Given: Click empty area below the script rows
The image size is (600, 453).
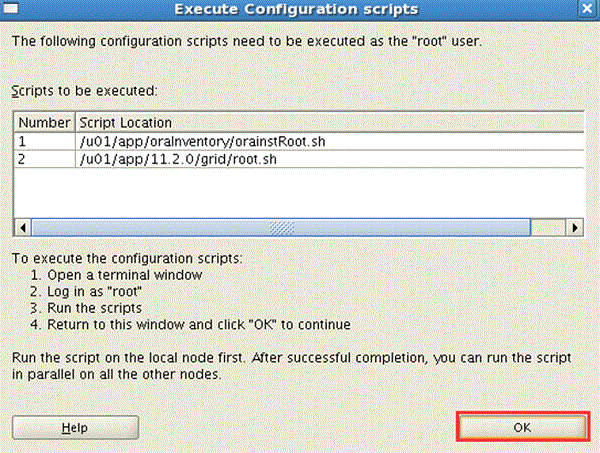Looking at the screenshot, I should point(298,193).
